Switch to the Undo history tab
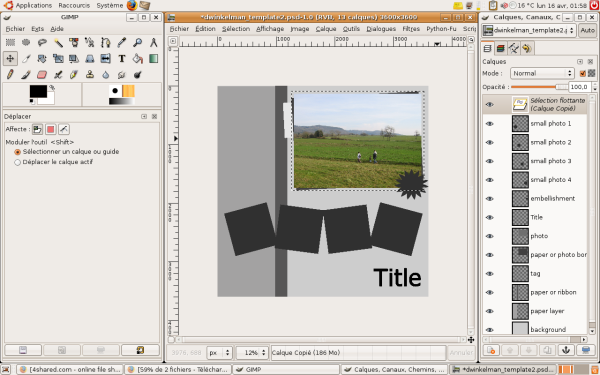Image resolution: width=600 pixels, height=375 pixels. (527, 49)
